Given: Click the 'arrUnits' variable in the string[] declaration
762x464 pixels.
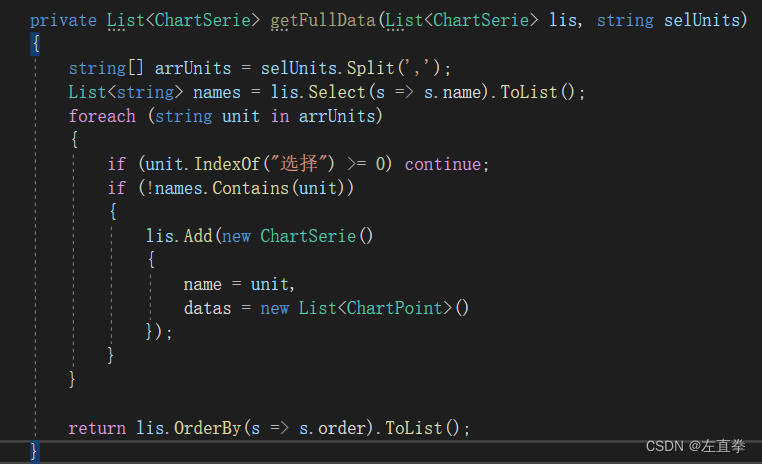Looking at the screenshot, I should (193, 68).
